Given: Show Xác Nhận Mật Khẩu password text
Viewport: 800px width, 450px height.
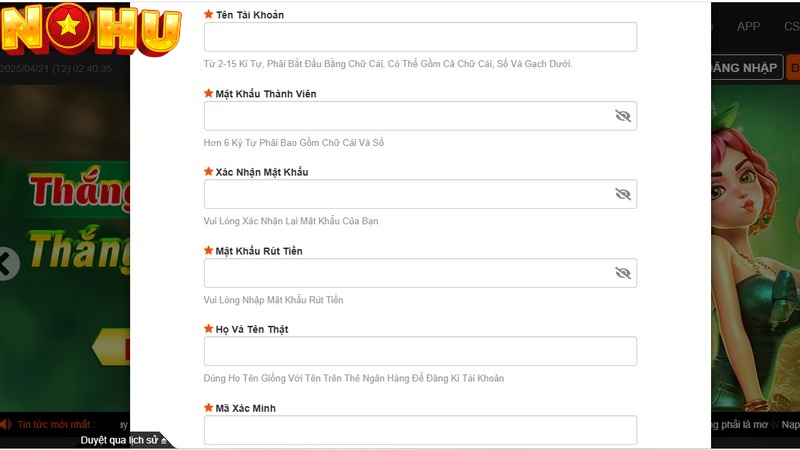Looking at the screenshot, I should click(622, 194).
